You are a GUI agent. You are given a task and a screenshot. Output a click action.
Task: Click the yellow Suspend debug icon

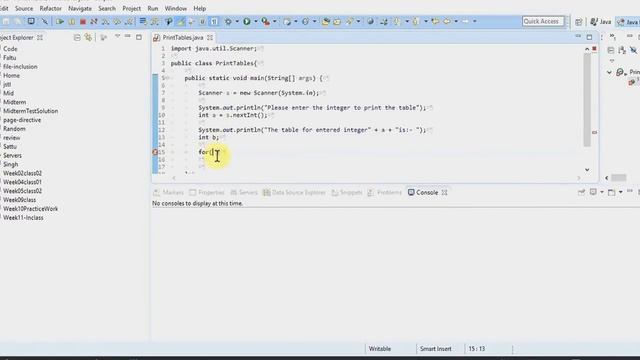72,21
